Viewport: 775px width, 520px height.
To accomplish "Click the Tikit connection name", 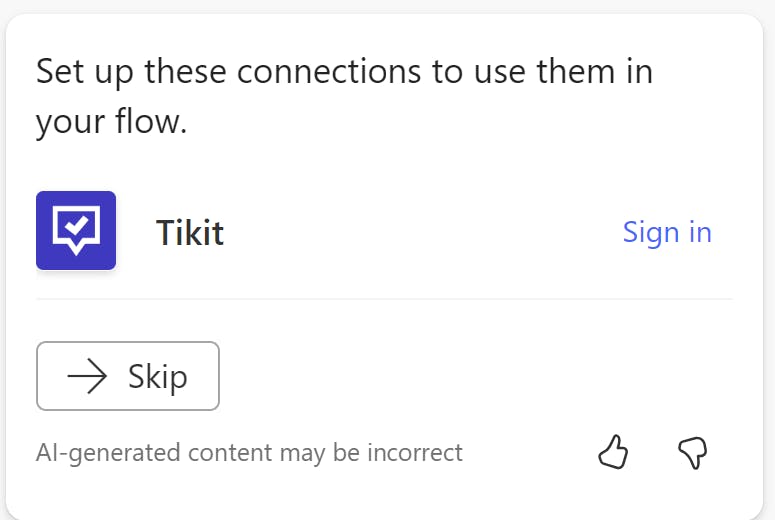I will coord(190,233).
